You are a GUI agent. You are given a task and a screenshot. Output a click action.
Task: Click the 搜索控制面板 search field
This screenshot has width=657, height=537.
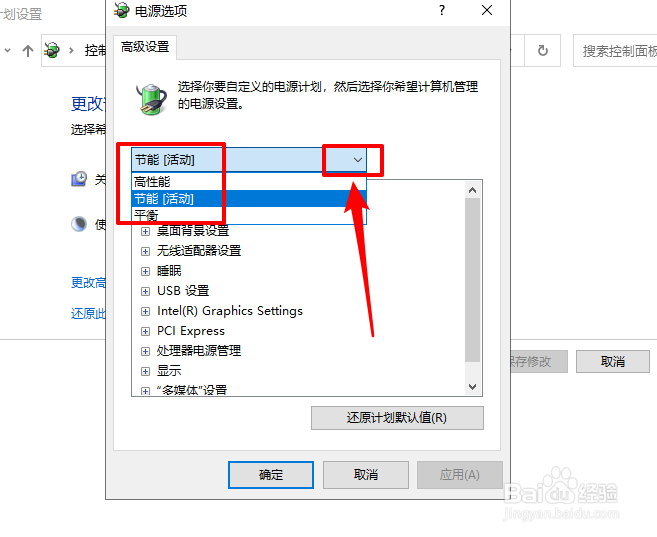click(615, 51)
